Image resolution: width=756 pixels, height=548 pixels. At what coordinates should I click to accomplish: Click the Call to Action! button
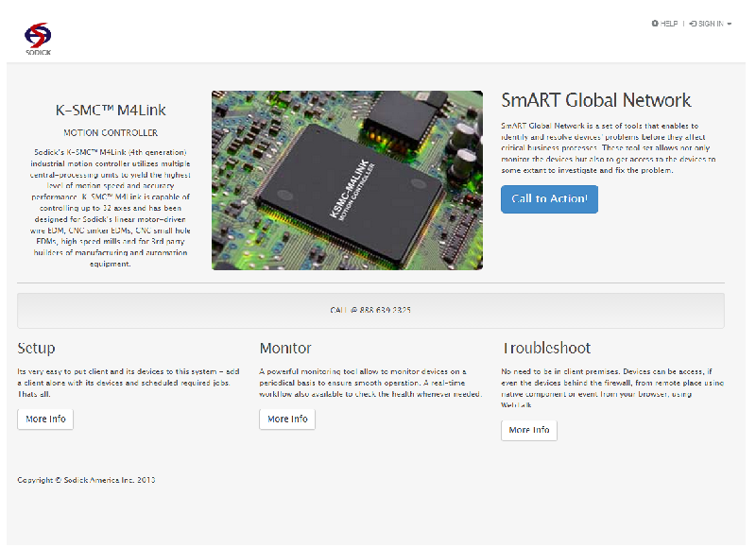[549, 199]
